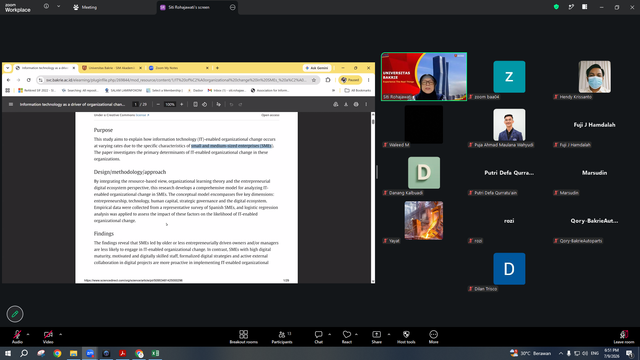Screen dimensions: 640x360
Task: Change the view layout icon in the title bar
Action: 584,7
